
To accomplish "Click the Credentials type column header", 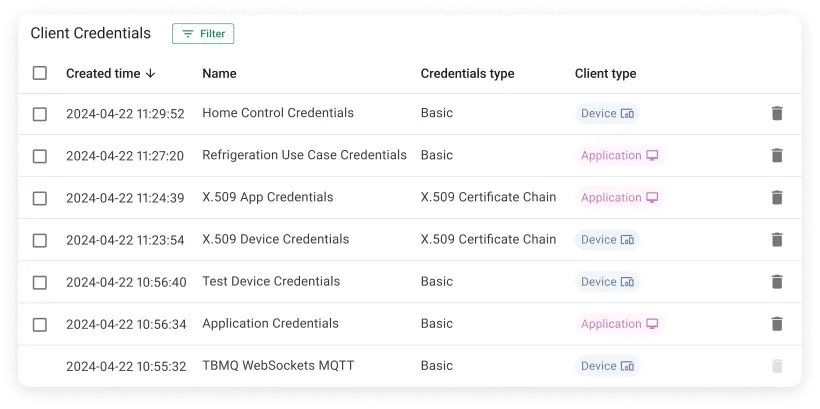I will coord(467,73).
